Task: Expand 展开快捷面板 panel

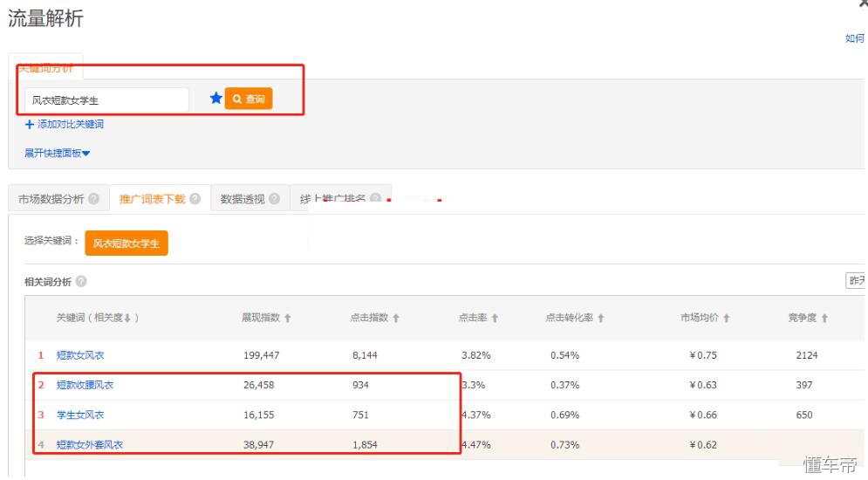Action: tap(57, 153)
